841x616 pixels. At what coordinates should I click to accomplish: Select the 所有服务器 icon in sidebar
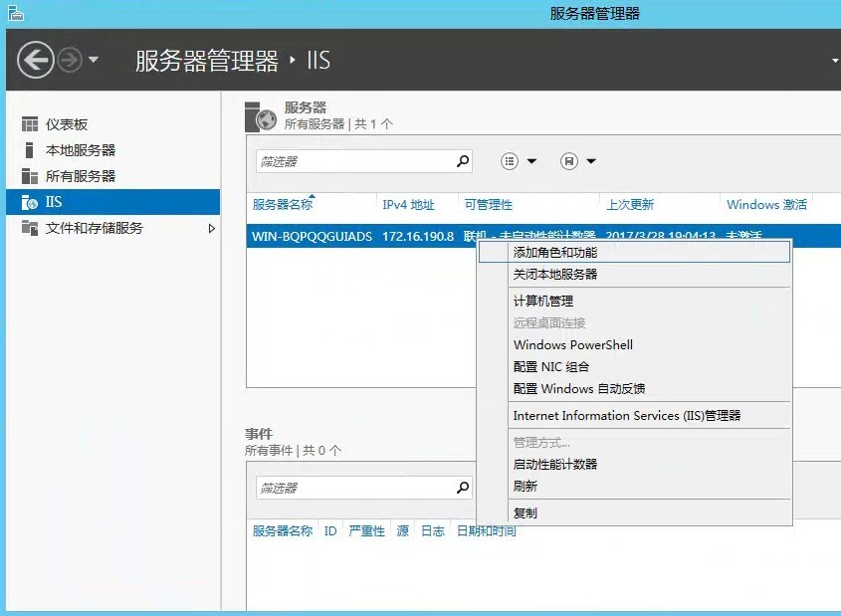click(30, 176)
